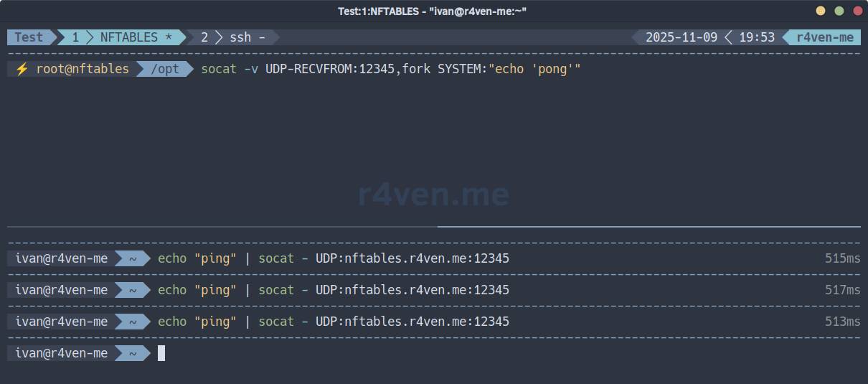The width and height of the screenshot is (868, 384).
Task: Click the /opt directory prompt segment
Action: point(164,69)
